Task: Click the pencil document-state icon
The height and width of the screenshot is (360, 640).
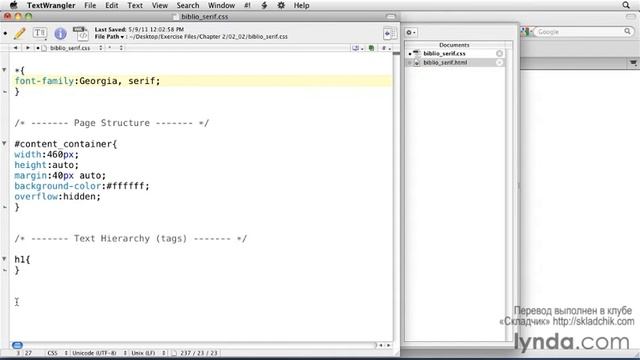Action: (x=20, y=33)
